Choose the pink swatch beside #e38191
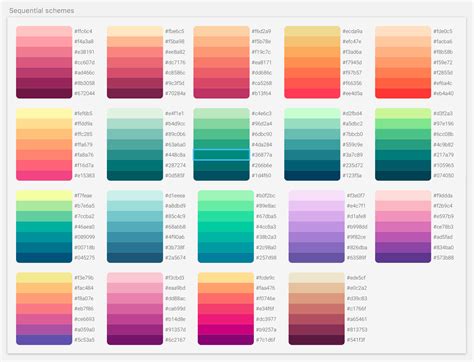Image resolution: width=474 pixels, height=362 pixels. pos(44,52)
